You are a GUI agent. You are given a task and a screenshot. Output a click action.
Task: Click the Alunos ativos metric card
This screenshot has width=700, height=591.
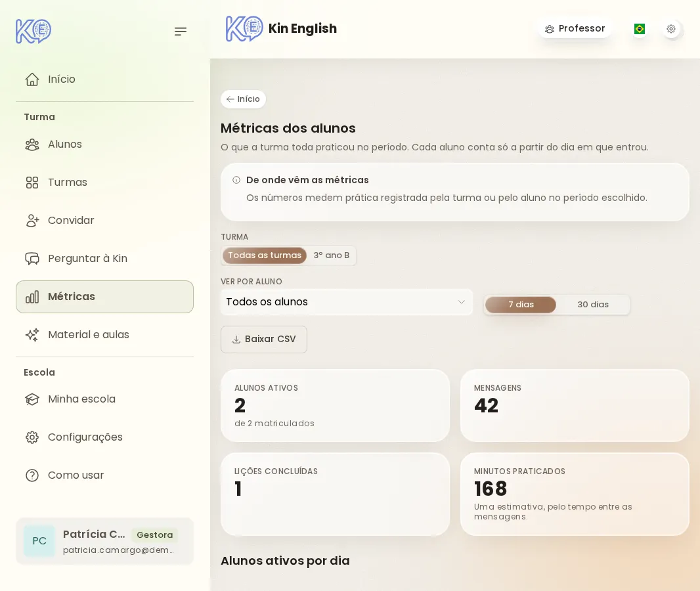336,405
